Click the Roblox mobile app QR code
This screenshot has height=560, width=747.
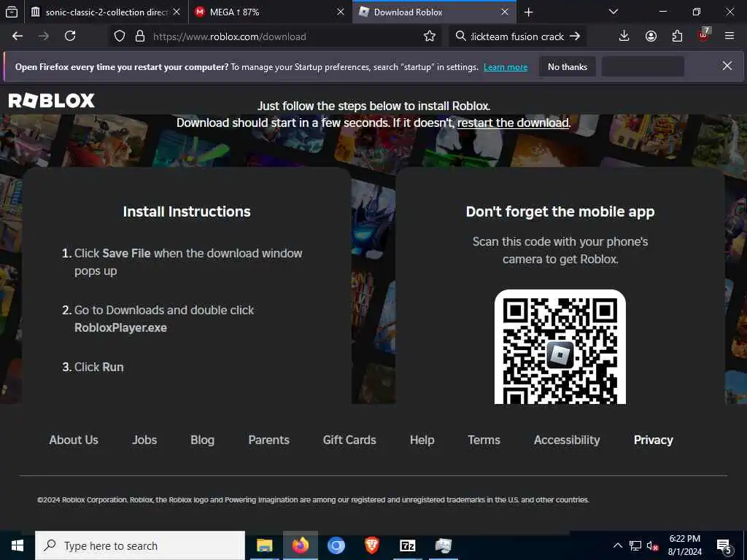click(x=560, y=348)
